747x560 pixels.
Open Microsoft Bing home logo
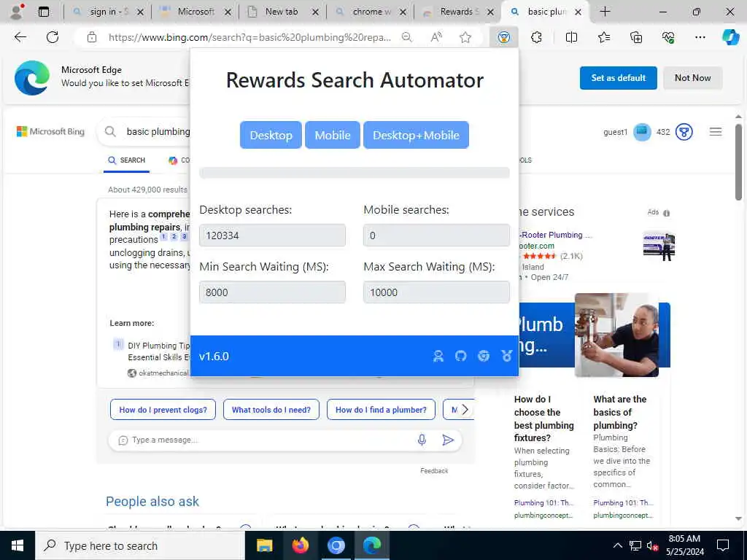50,131
